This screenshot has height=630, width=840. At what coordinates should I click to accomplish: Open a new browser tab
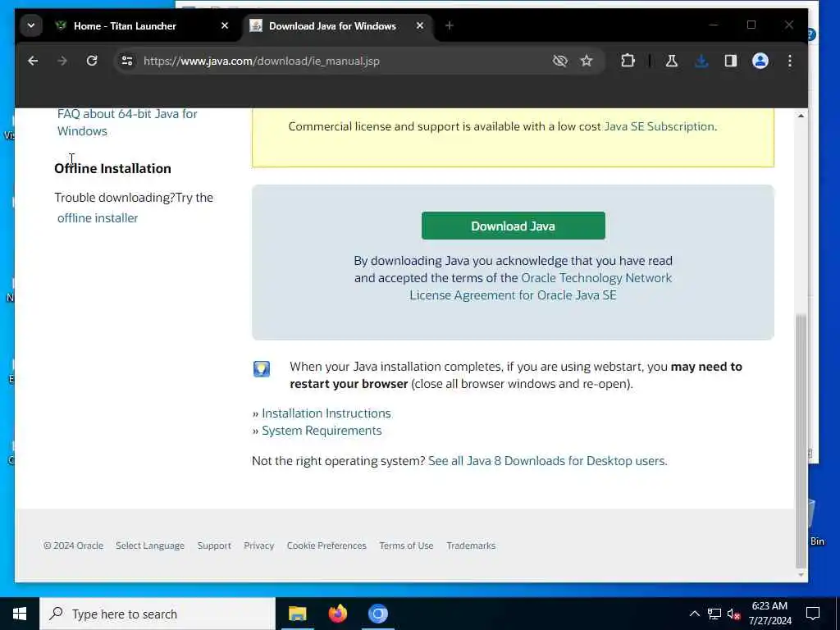(449, 25)
